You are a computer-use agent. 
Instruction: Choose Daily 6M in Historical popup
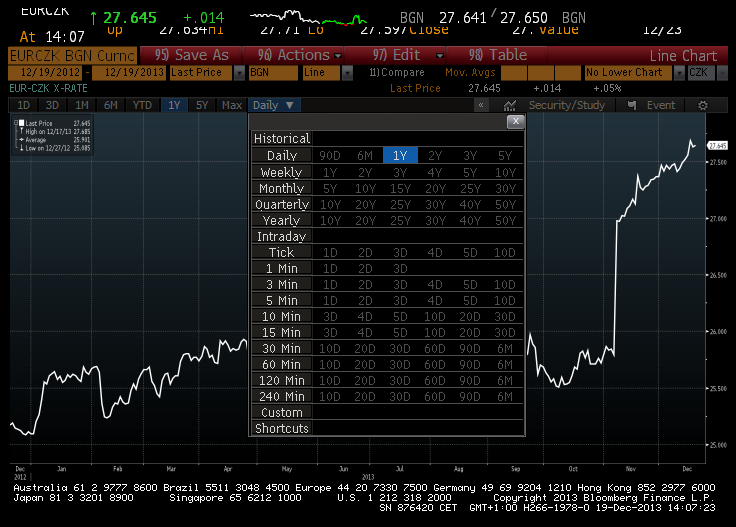[365, 155]
